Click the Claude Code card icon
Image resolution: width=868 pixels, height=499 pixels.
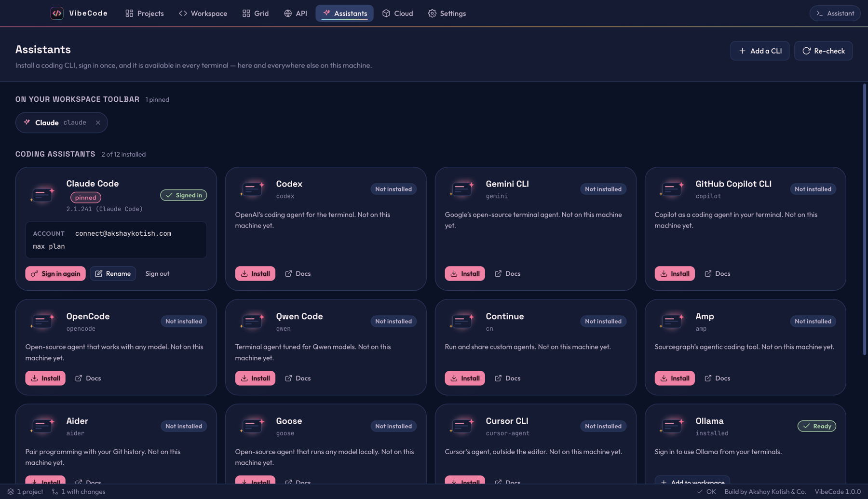point(42,195)
